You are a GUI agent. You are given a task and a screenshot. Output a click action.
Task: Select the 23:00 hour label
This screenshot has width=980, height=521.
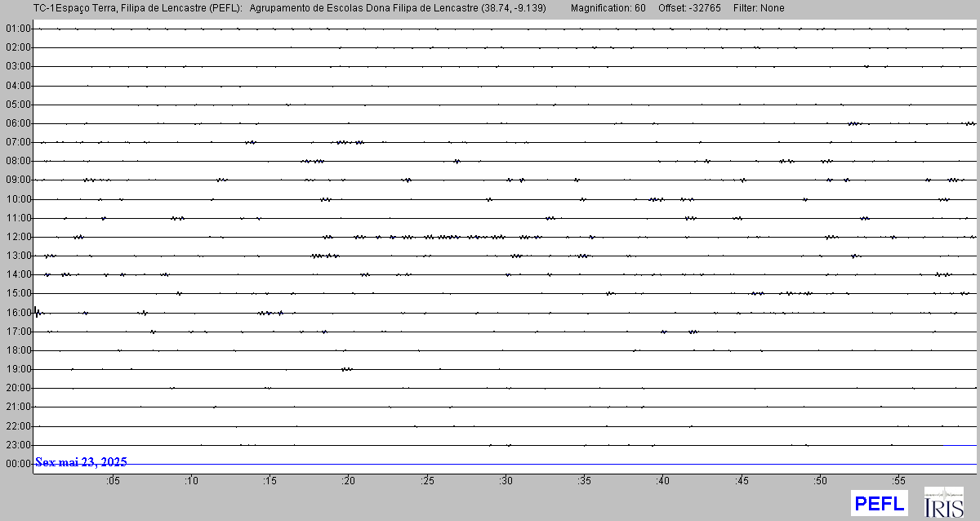coord(18,445)
